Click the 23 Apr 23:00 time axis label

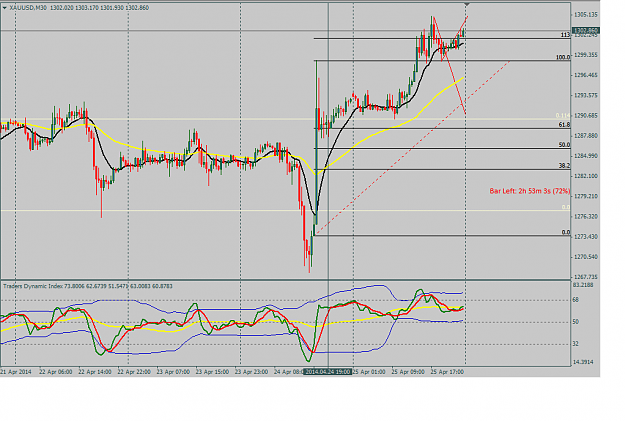pyautogui.click(x=251, y=372)
